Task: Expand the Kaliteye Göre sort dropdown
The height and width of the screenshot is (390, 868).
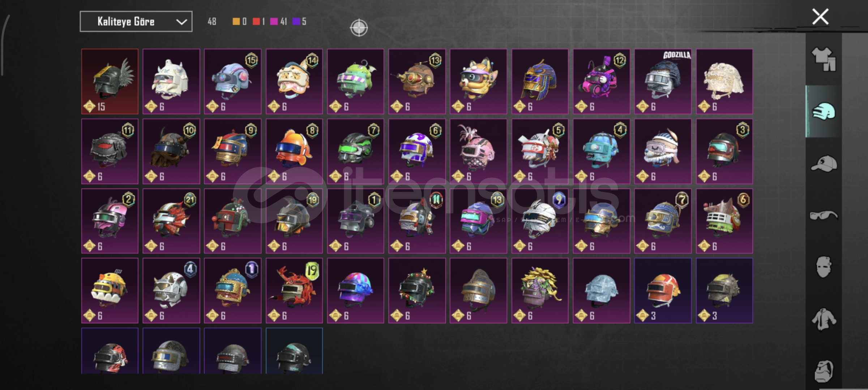Action: pyautogui.click(x=136, y=22)
